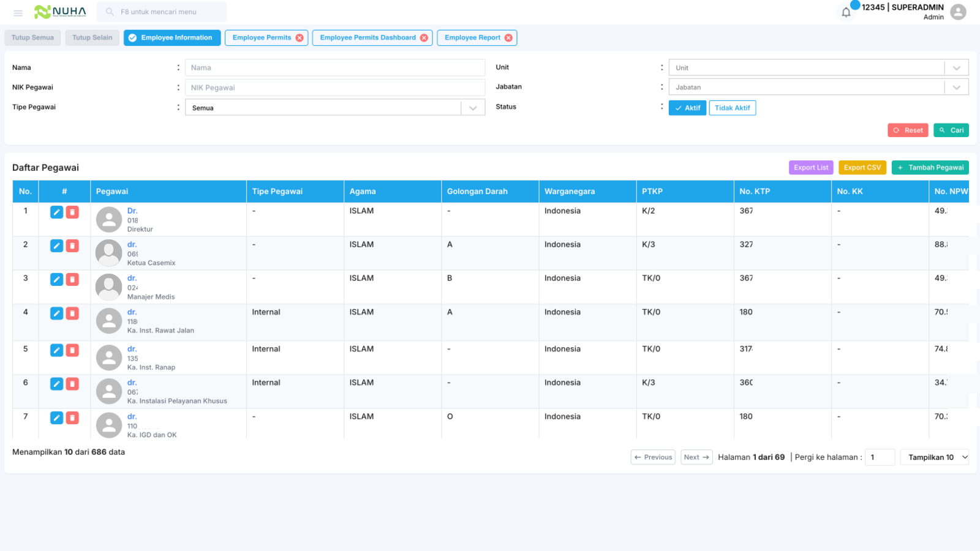This screenshot has width=980, height=551.
Task: Open the Unit dropdown
Action: click(x=818, y=67)
